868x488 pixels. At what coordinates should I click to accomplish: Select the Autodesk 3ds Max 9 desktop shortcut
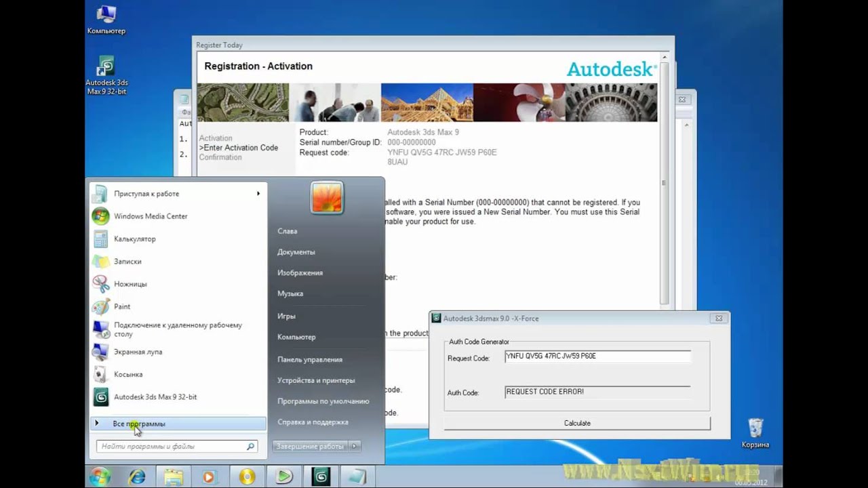tap(106, 75)
